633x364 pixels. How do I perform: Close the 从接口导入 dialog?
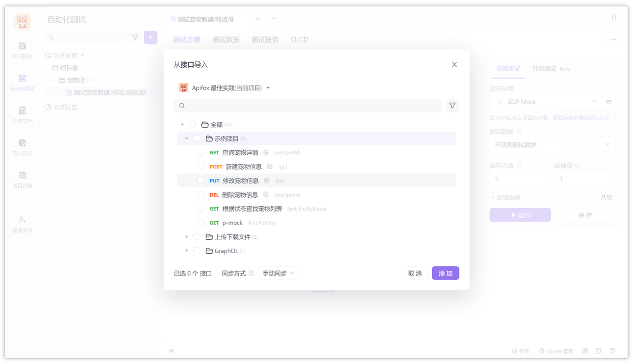click(454, 65)
